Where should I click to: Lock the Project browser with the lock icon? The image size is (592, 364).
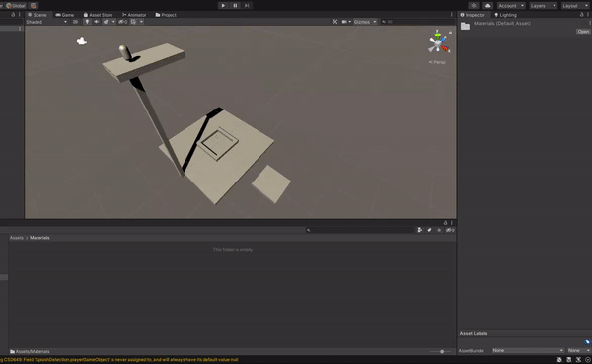(445, 223)
